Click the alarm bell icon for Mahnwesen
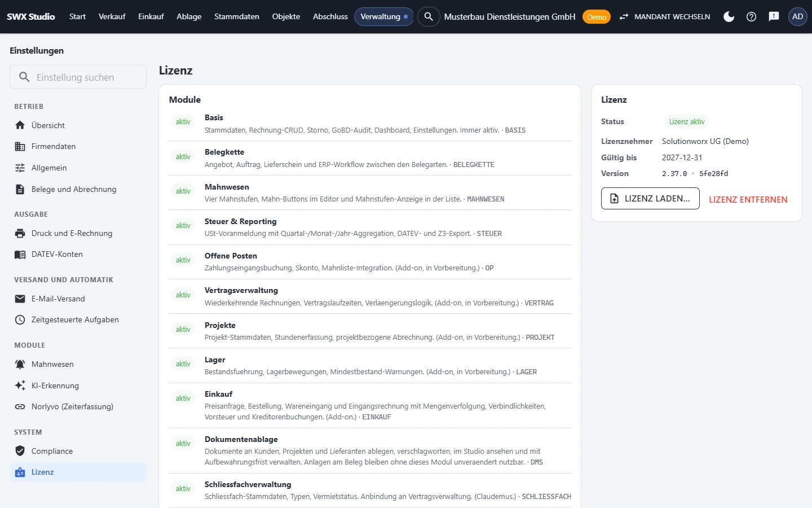 click(x=20, y=364)
